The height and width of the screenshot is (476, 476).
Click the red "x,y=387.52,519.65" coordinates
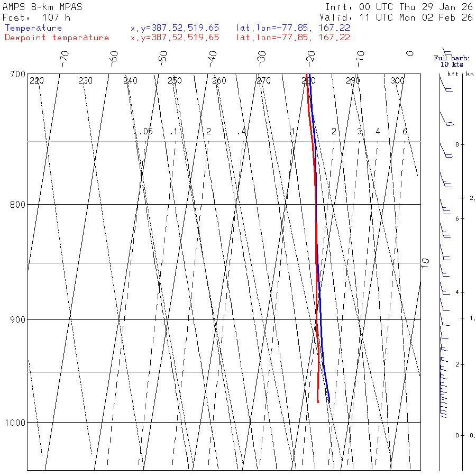[x=175, y=38]
